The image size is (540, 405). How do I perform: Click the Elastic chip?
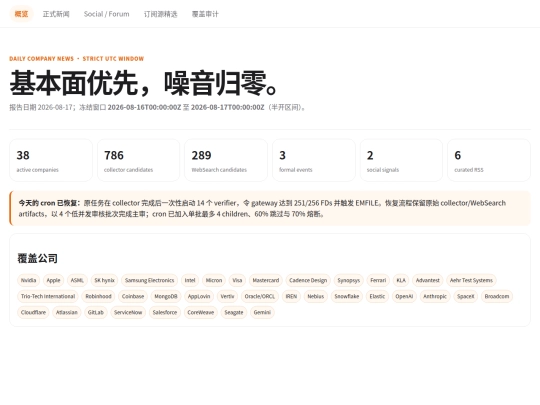click(377, 296)
